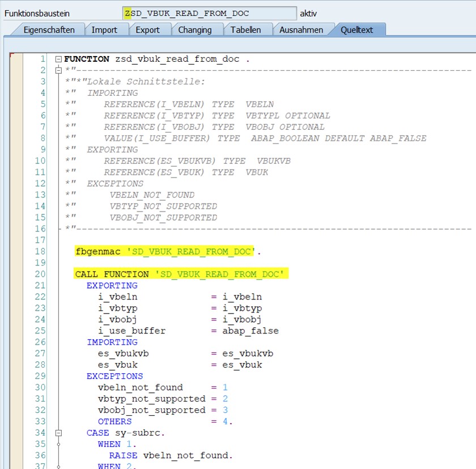Click the 'VBOBJ_NOT_SUPPORTED' comment line
Viewport: 476px width, 469px height.
click(x=163, y=218)
